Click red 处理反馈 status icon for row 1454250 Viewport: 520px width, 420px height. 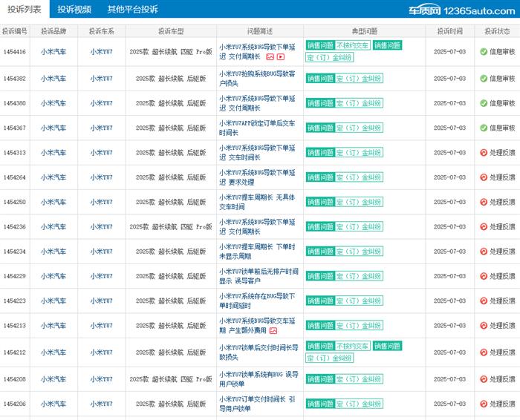point(484,202)
